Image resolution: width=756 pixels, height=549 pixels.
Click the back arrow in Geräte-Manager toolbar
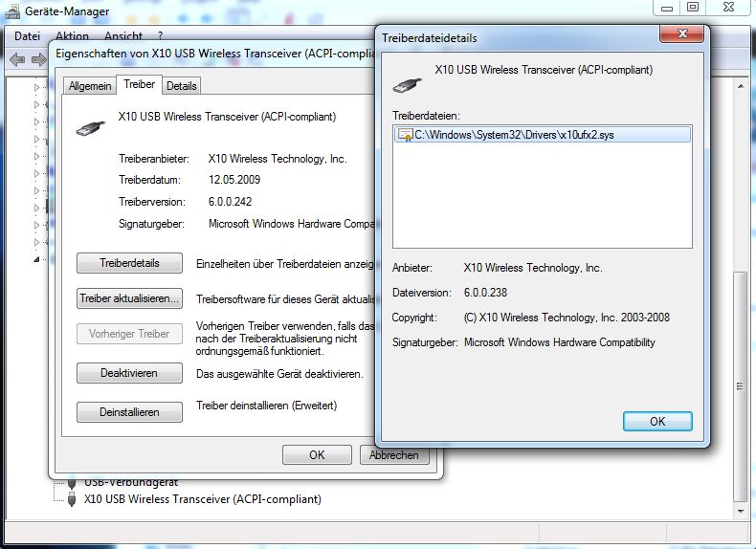pos(17,59)
